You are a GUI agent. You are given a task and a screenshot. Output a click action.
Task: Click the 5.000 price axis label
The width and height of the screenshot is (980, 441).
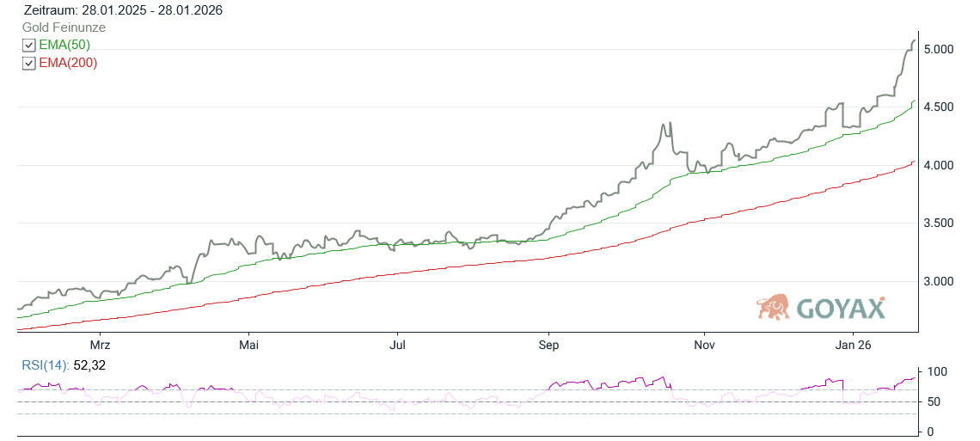pos(939,49)
